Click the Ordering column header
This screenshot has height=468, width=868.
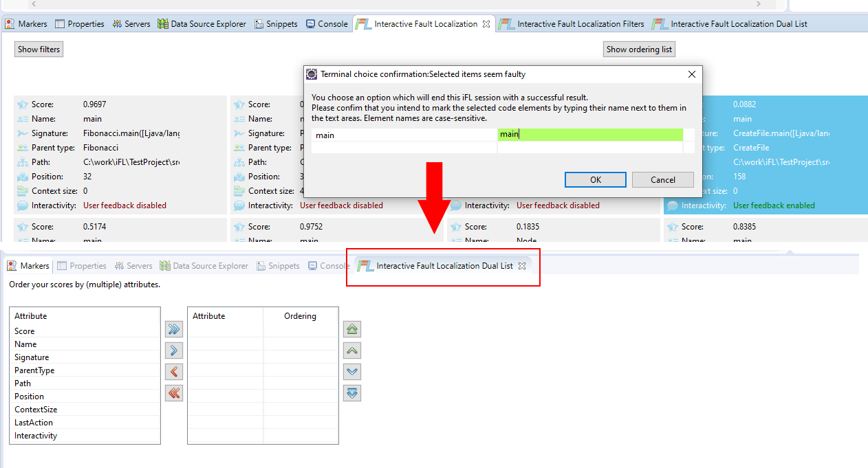click(x=300, y=316)
